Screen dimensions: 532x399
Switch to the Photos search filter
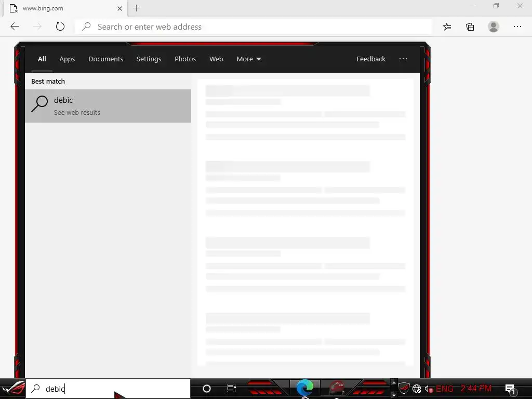click(185, 59)
